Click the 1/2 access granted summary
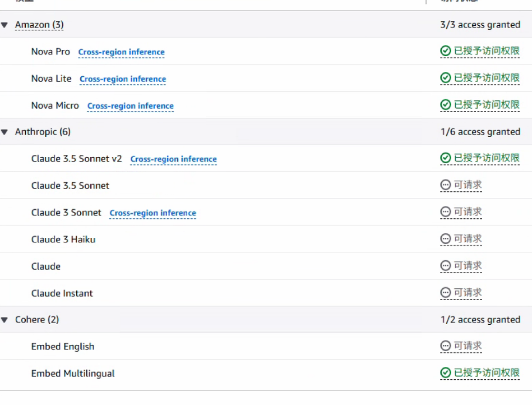 tap(480, 320)
